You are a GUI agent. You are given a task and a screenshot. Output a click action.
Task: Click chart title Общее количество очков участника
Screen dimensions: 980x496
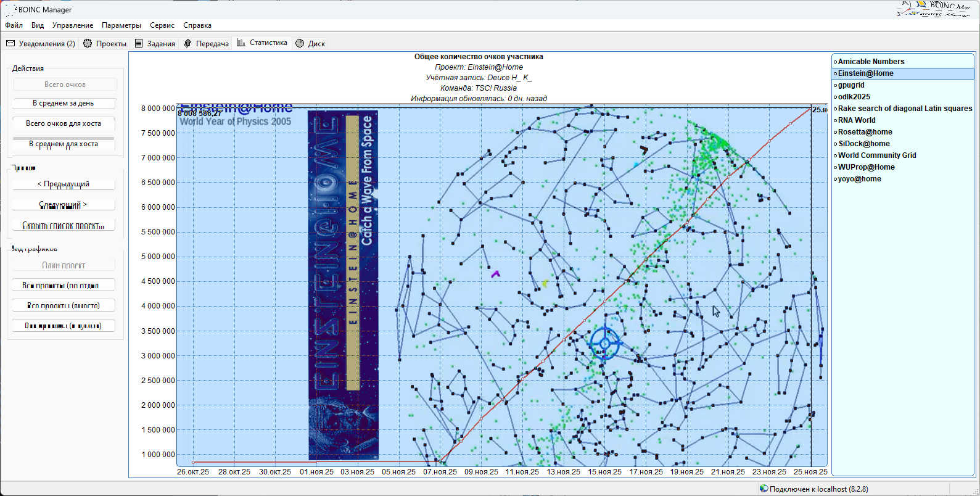point(479,57)
